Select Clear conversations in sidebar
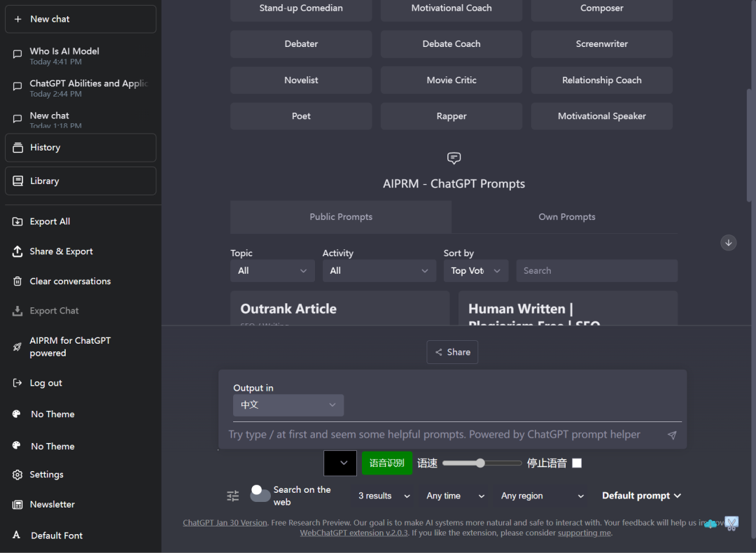This screenshot has height=553, width=756. click(80, 281)
